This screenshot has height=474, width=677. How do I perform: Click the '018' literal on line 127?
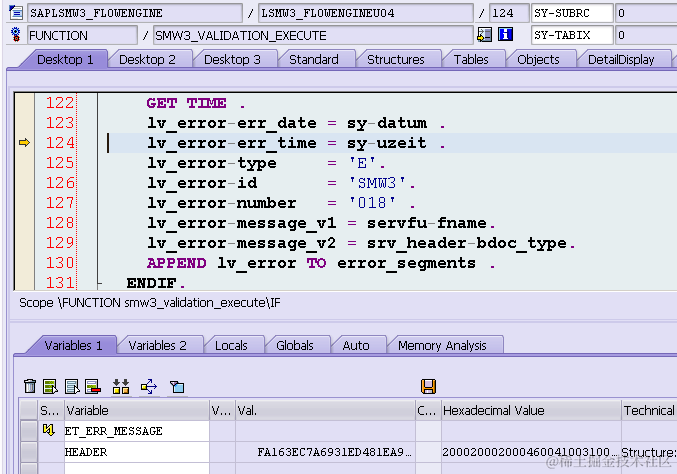pyautogui.click(x=372, y=202)
